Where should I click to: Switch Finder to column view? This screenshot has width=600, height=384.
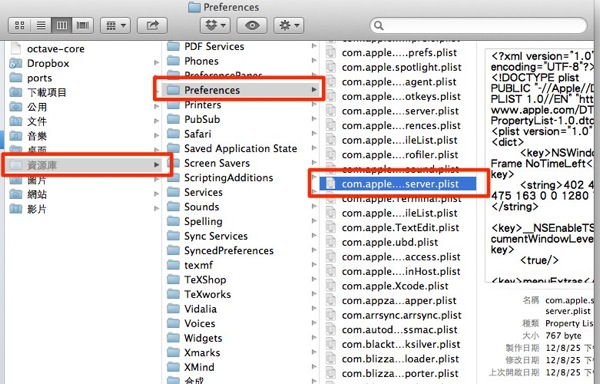pos(62,26)
